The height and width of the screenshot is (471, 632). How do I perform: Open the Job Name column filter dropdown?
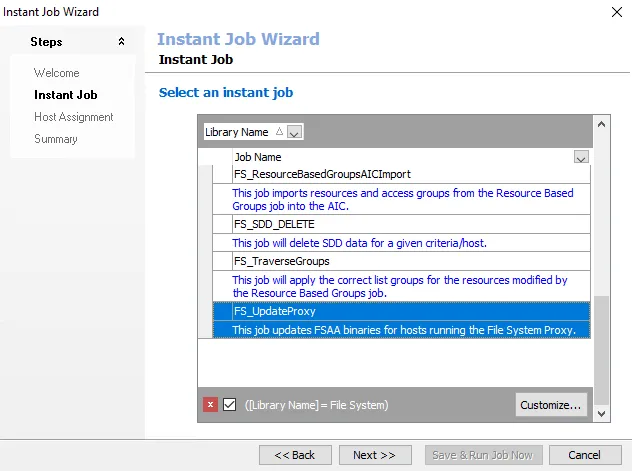click(581, 157)
